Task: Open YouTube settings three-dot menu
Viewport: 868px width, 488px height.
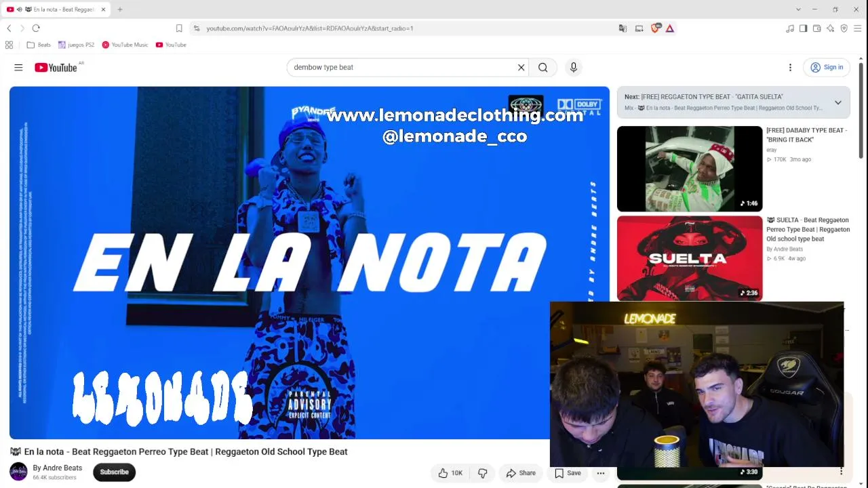Action: click(x=790, y=67)
